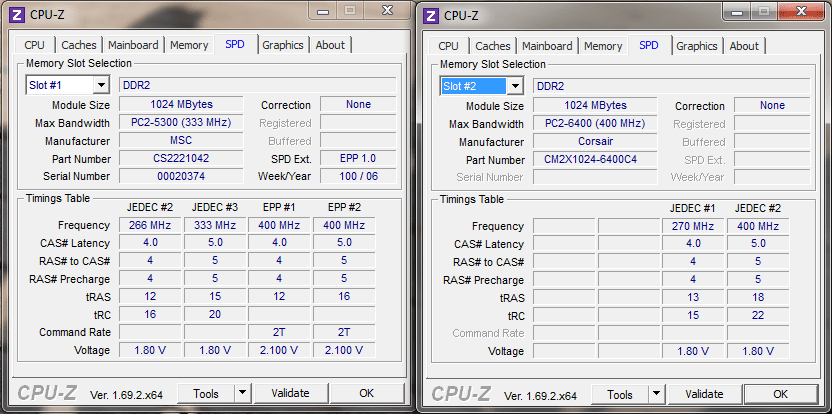
Task: Click OK button in left window
Action: tap(367, 393)
